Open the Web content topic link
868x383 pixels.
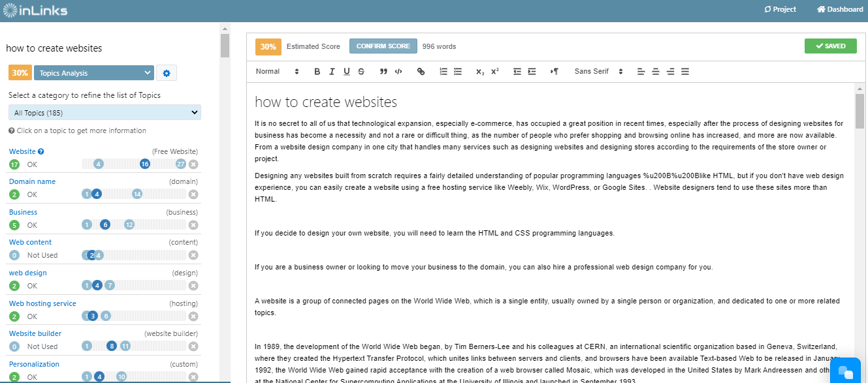30,242
